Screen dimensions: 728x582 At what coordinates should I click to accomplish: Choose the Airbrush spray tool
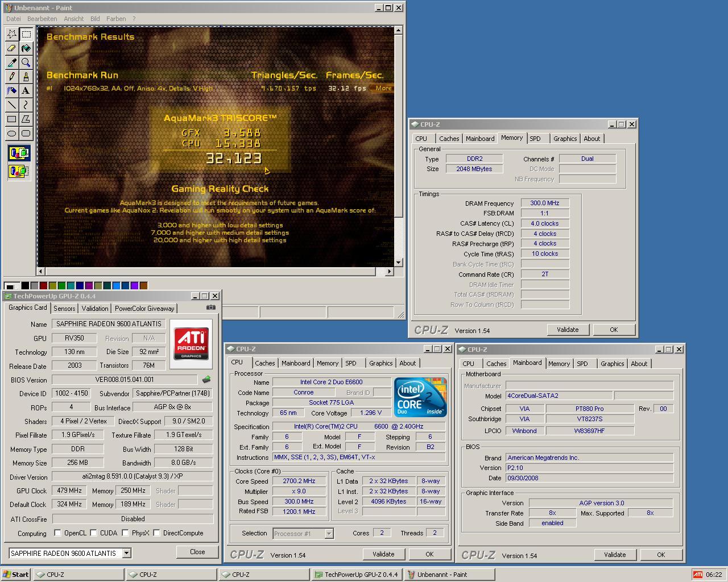(11, 91)
